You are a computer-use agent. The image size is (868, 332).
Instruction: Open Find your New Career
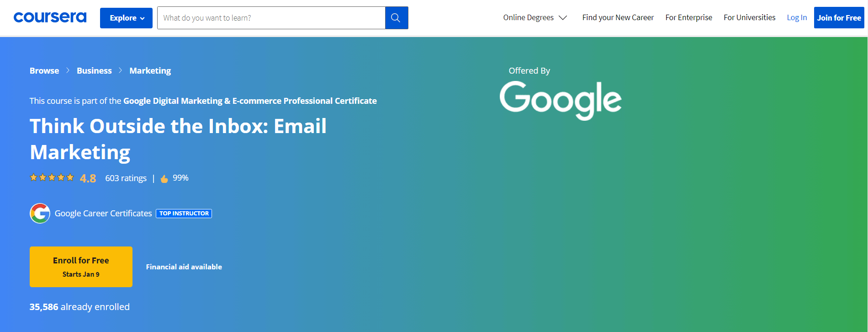[618, 17]
